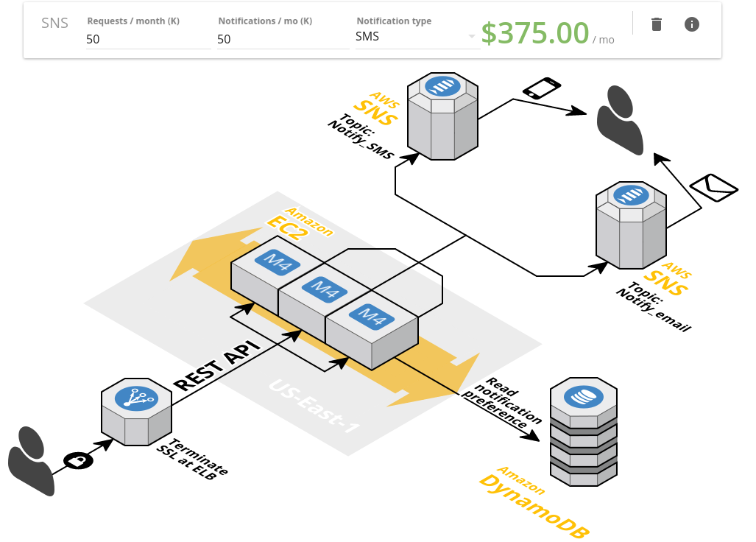The image size is (756, 542).
Task: Select the SNS Notify_SMS topic node
Action: click(442, 116)
